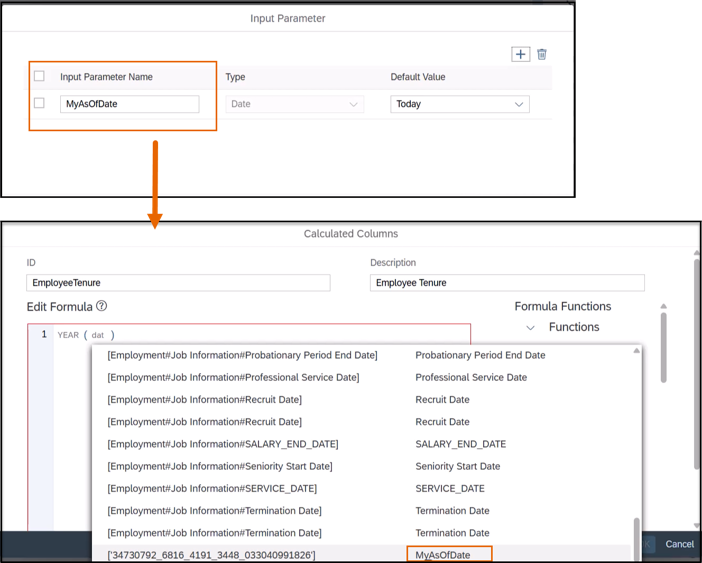Viewport: 702px width, 563px height.
Task: Tick the checkbox for MyAsOfDate row
Action: (x=39, y=103)
